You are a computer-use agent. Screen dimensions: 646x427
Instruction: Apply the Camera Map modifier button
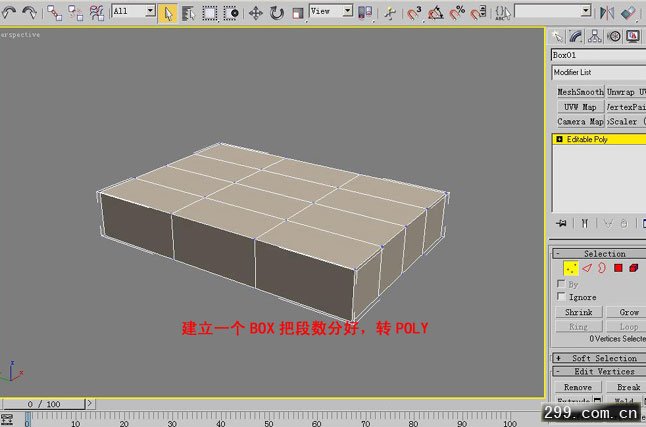coord(580,122)
